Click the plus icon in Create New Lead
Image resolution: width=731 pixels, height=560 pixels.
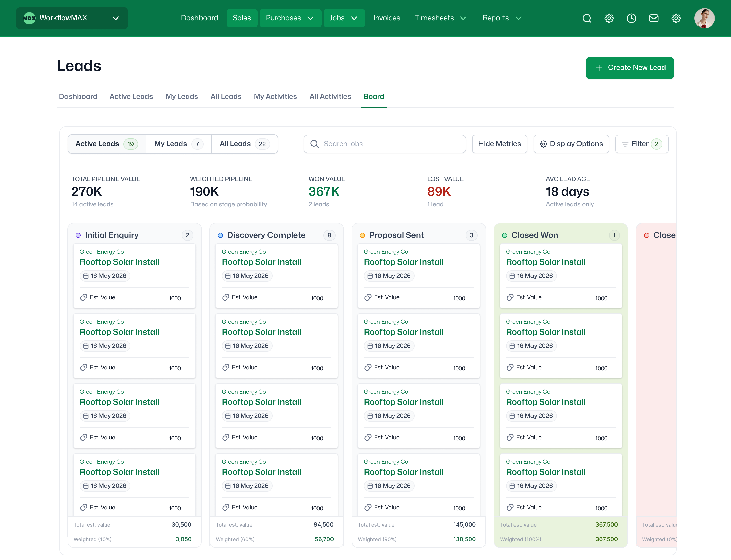click(599, 68)
